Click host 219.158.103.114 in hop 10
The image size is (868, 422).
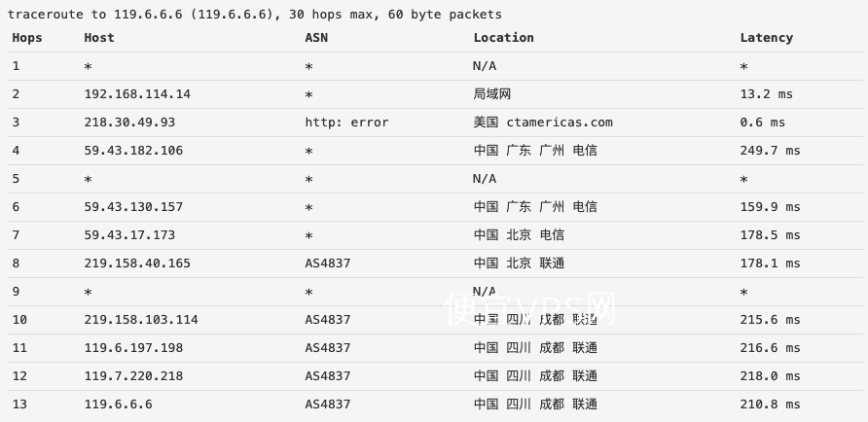pos(141,320)
